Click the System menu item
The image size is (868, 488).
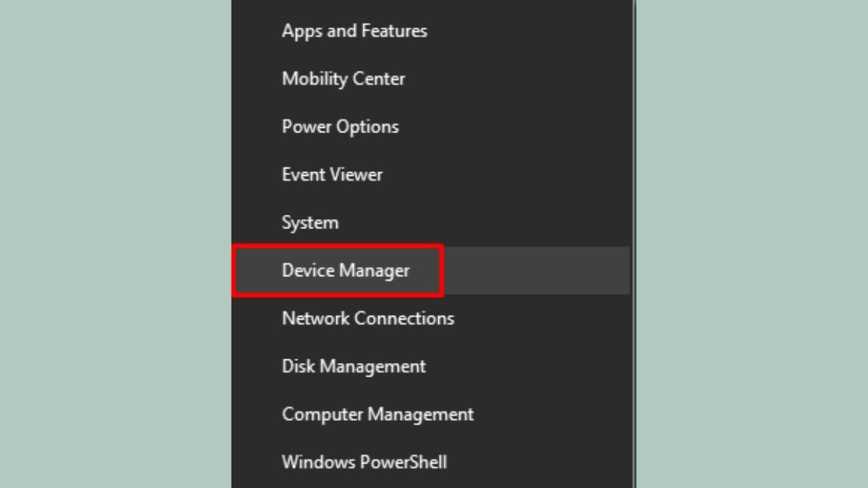point(310,223)
